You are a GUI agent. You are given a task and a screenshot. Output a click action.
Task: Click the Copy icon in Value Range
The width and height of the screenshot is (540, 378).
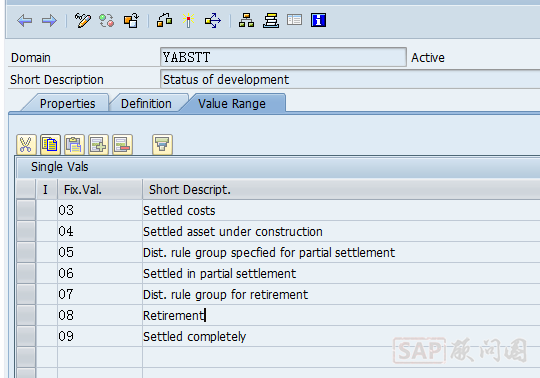pyautogui.click(x=50, y=144)
